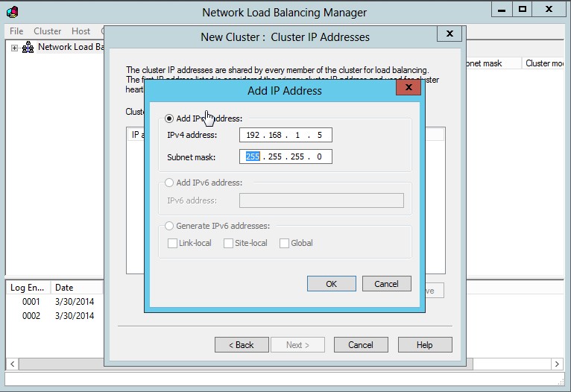The height and width of the screenshot is (392, 571).
Task: Expand the Network Load Balancing Clusters tree node
Action: click(x=14, y=48)
